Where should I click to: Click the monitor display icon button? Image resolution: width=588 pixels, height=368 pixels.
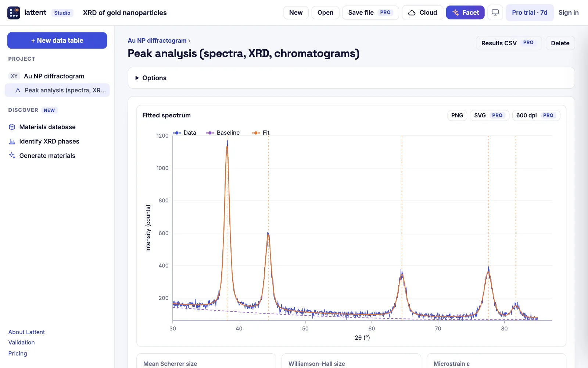point(495,13)
